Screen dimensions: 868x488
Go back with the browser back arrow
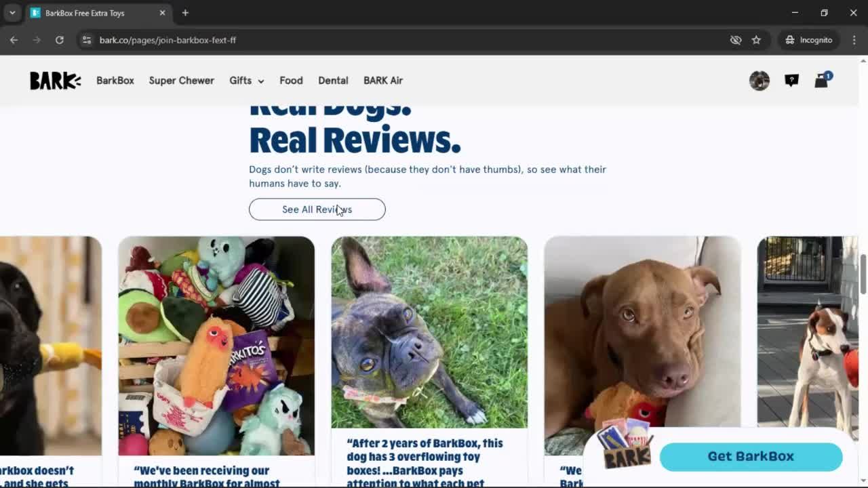coord(14,40)
